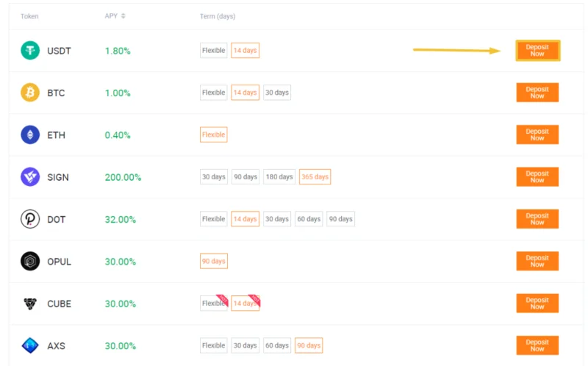Click the 30.00% APY value for OPUL
Image resolution: width=588 pixels, height=366 pixels.
120,262
